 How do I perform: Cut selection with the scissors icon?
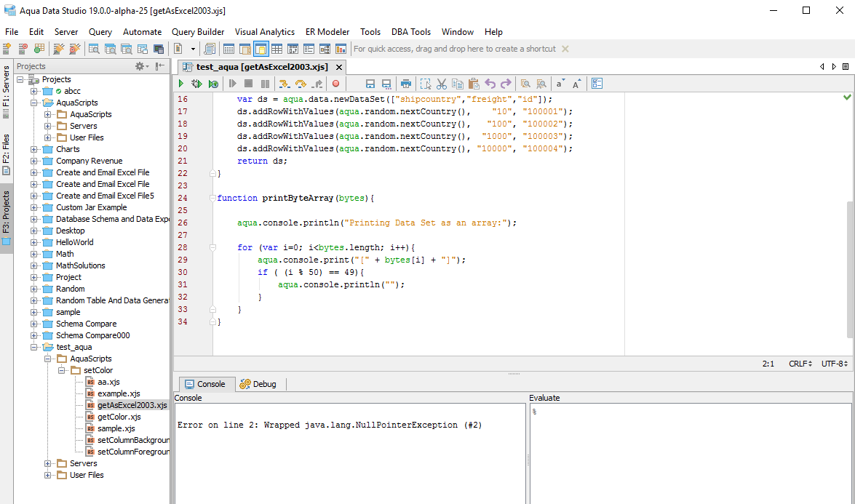point(442,84)
